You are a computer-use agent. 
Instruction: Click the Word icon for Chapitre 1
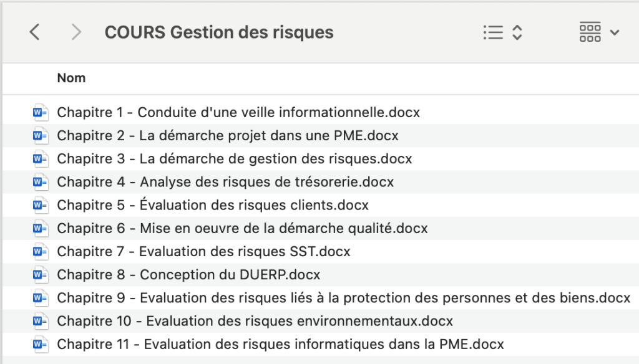click(41, 112)
